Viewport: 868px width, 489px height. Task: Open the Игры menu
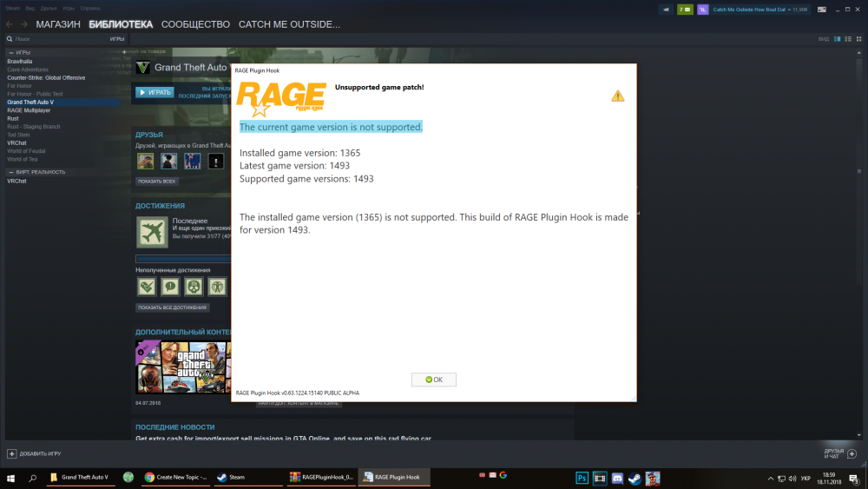tap(69, 9)
